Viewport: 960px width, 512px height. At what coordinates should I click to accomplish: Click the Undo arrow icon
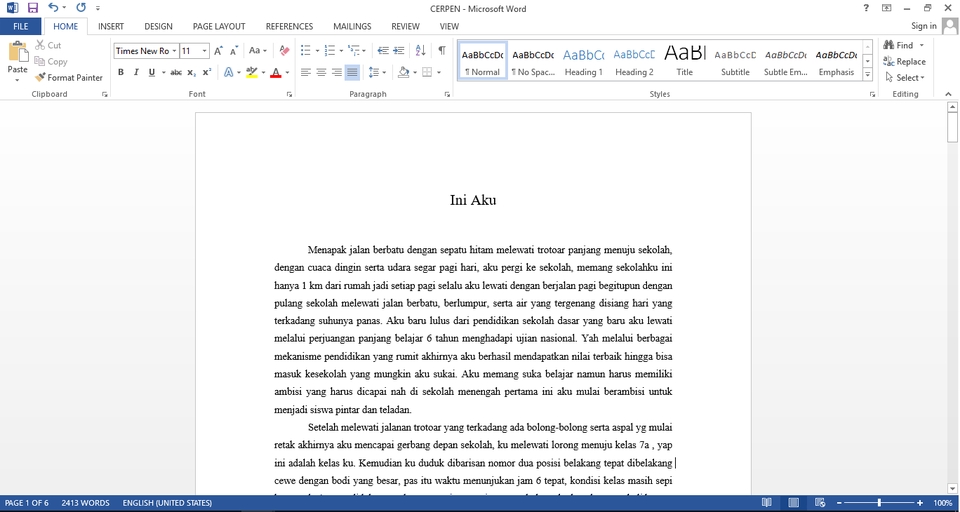[x=53, y=8]
